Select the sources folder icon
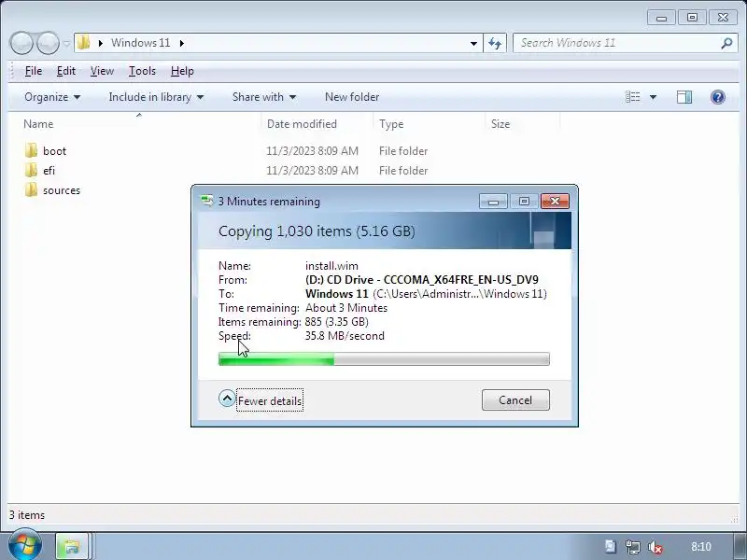The image size is (747, 560). click(x=31, y=190)
